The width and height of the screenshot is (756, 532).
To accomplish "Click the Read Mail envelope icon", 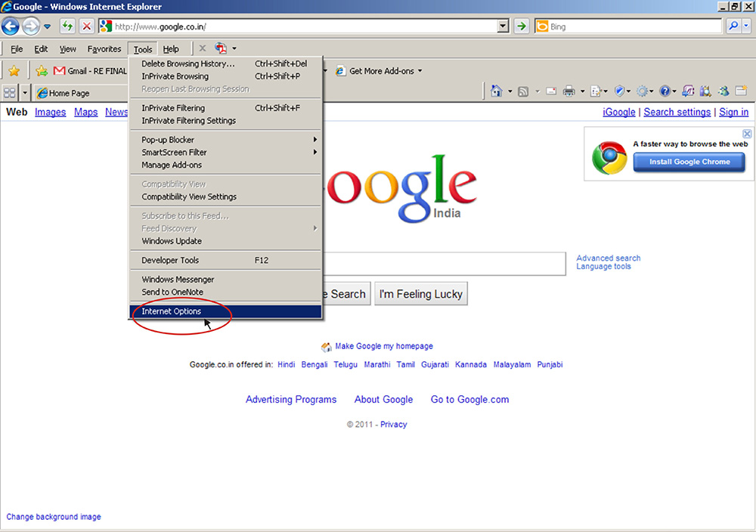I will click(x=551, y=91).
